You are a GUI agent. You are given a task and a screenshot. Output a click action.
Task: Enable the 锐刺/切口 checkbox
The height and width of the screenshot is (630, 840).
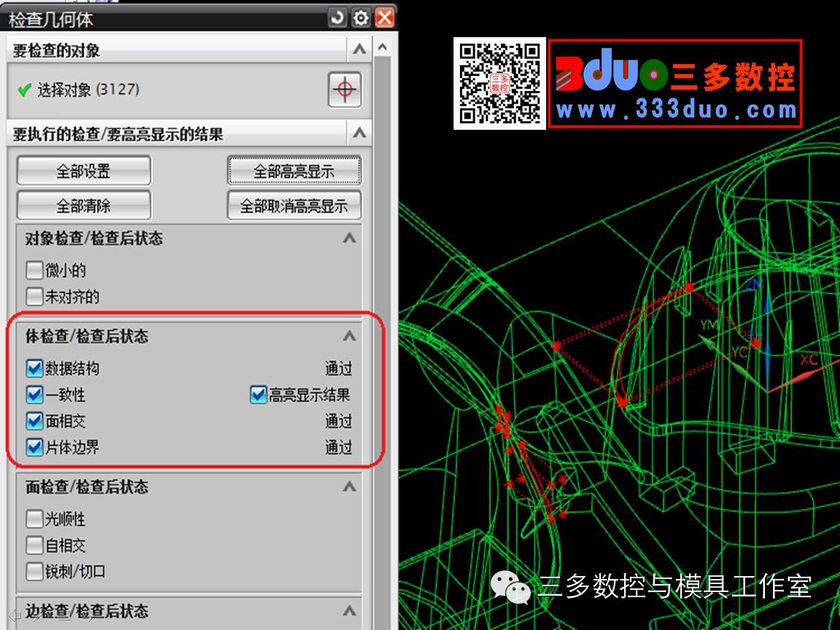click(x=34, y=572)
